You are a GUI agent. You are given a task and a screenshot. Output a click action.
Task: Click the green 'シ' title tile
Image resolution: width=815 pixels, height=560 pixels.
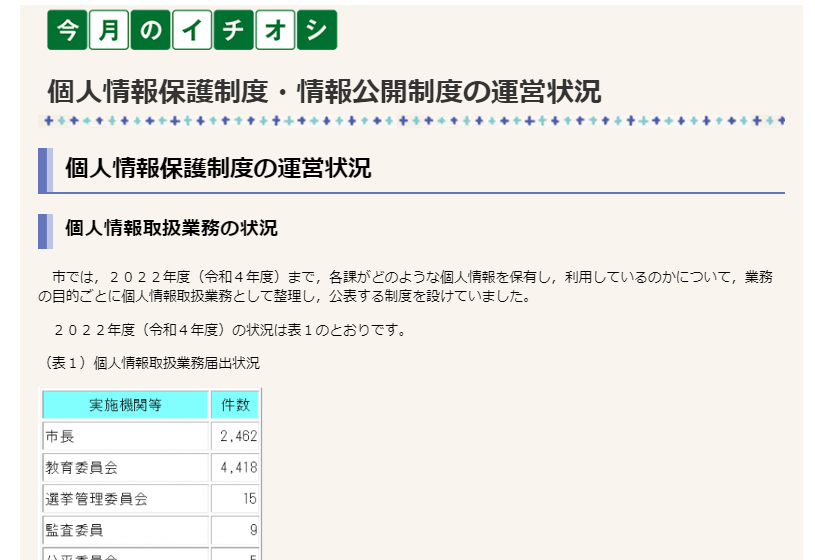(x=316, y=31)
